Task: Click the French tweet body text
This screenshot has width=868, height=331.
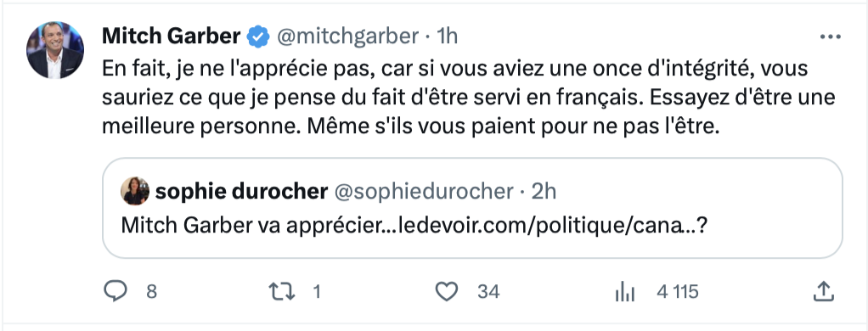Action: (468, 98)
